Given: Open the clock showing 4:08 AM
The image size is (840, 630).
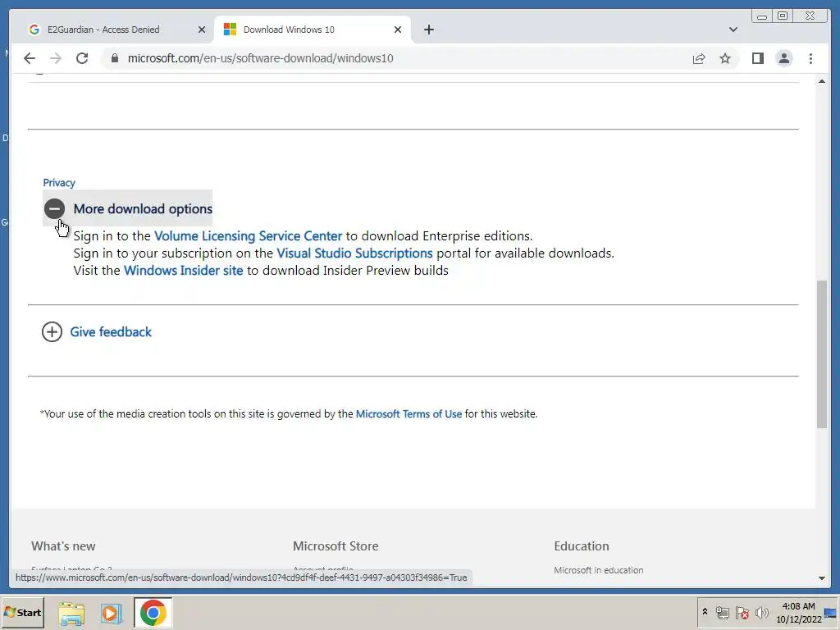Looking at the screenshot, I should pyautogui.click(x=799, y=613).
